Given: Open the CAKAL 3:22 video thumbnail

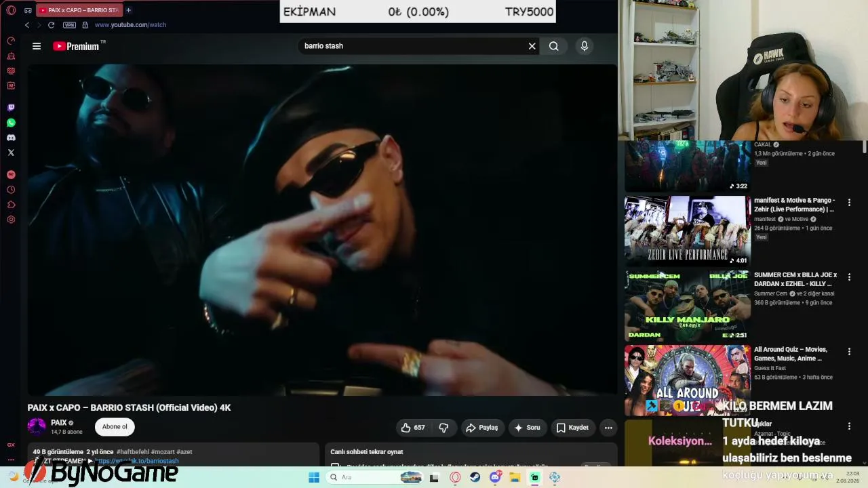Looking at the screenshot, I should pos(688,166).
